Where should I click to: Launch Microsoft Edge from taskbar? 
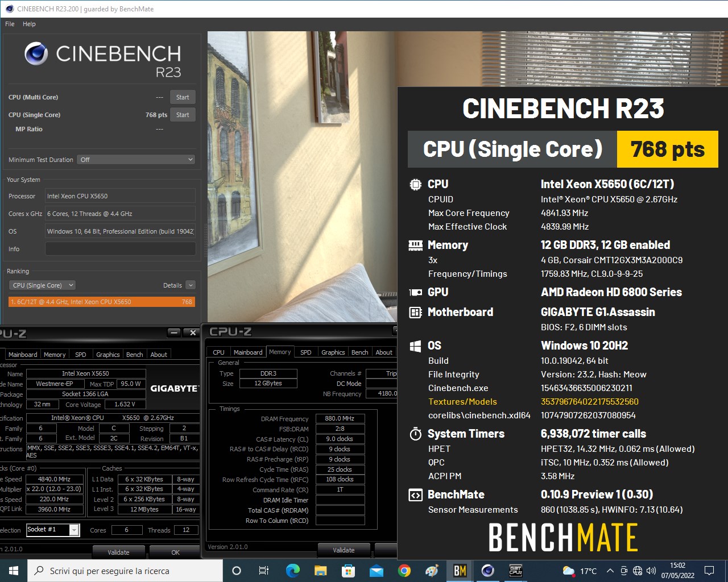[292, 571]
